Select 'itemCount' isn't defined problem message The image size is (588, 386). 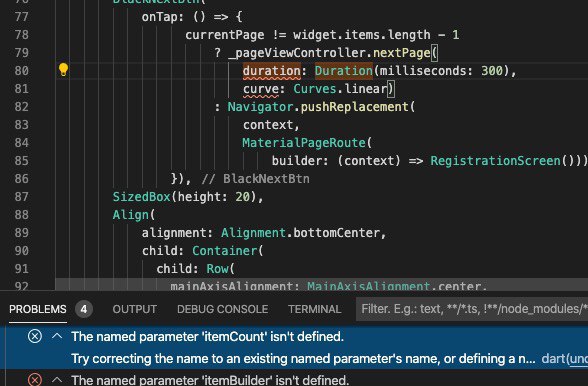coord(207,336)
